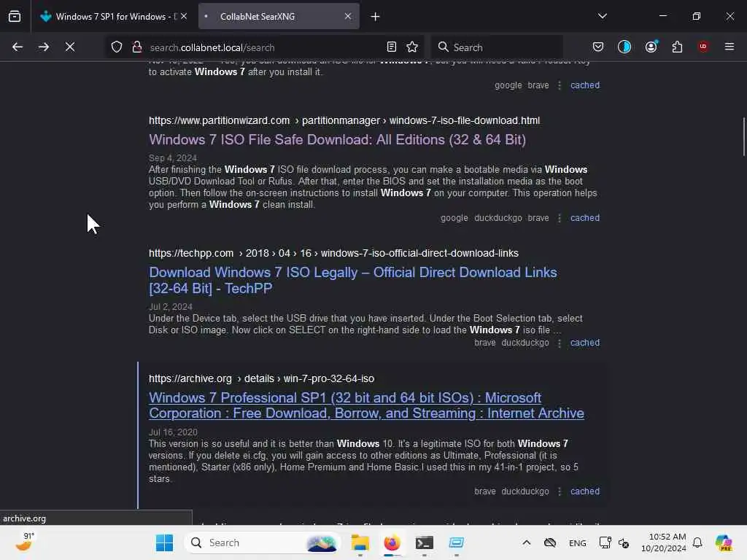Bookmark this page with star
The width and height of the screenshot is (747, 560).
pyautogui.click(x=412, y=47)
